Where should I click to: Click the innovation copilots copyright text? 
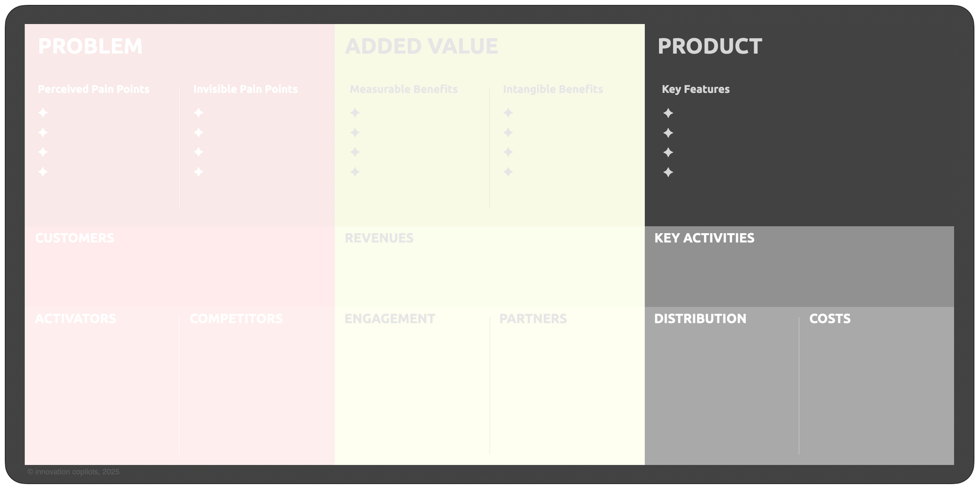point(73,472)
